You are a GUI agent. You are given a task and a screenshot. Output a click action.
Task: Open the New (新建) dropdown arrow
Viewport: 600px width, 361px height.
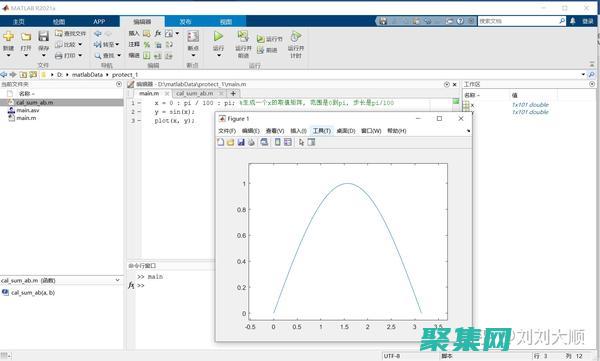click(x=8, y=56)
